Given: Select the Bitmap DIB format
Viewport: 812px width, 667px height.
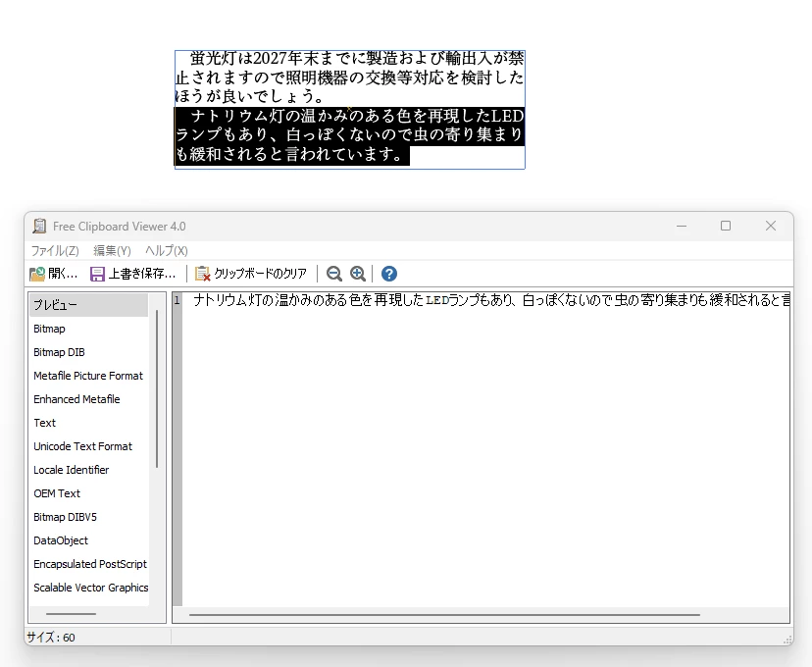Looking at the screenshot, I should pyautogui.click(x=88, y=352).
